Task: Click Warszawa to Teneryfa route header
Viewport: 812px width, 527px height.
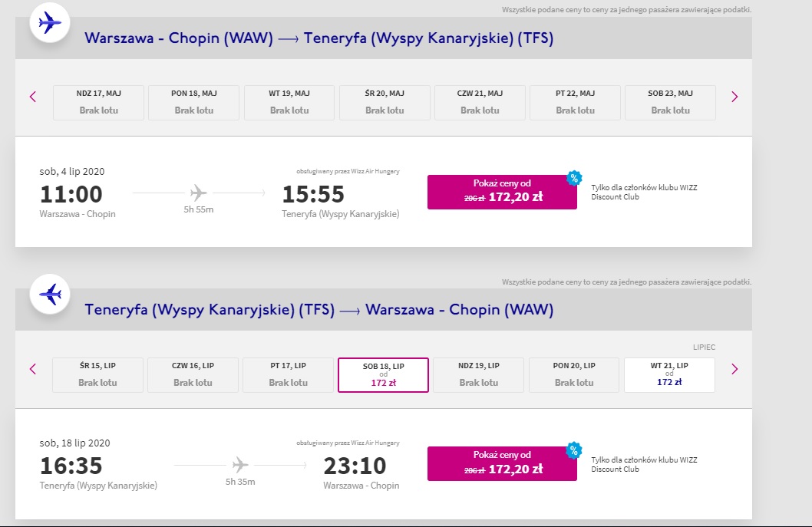Action: tap(319, 38)
